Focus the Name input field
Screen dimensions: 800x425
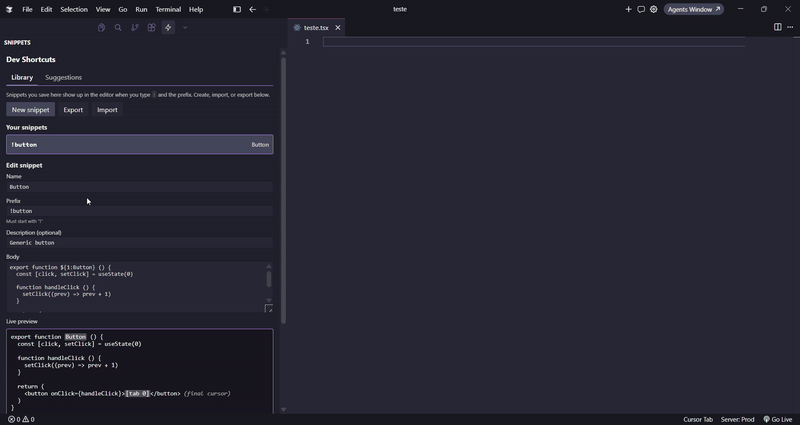click(x=140, y=187)
